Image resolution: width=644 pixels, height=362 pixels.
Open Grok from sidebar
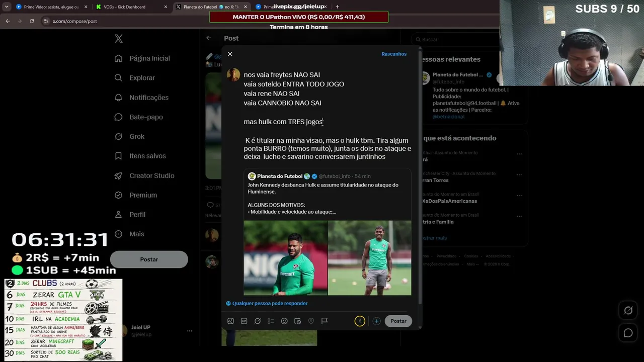coord(130,136)
